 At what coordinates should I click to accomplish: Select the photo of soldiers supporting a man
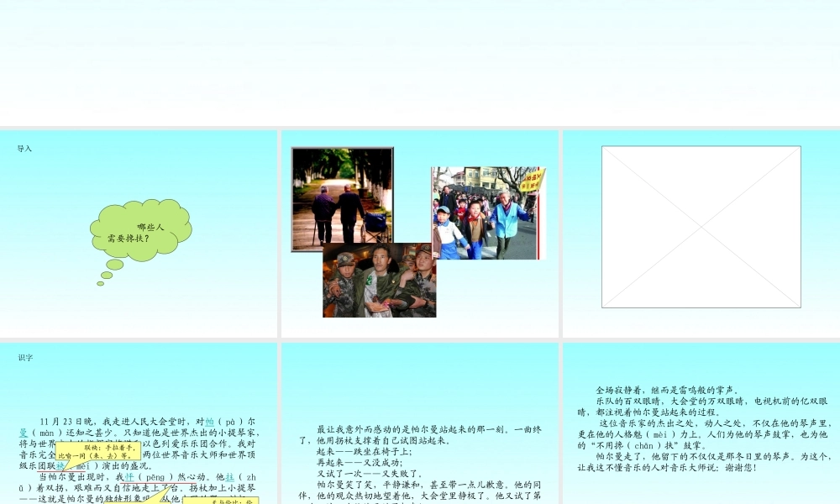pos(380,280)
